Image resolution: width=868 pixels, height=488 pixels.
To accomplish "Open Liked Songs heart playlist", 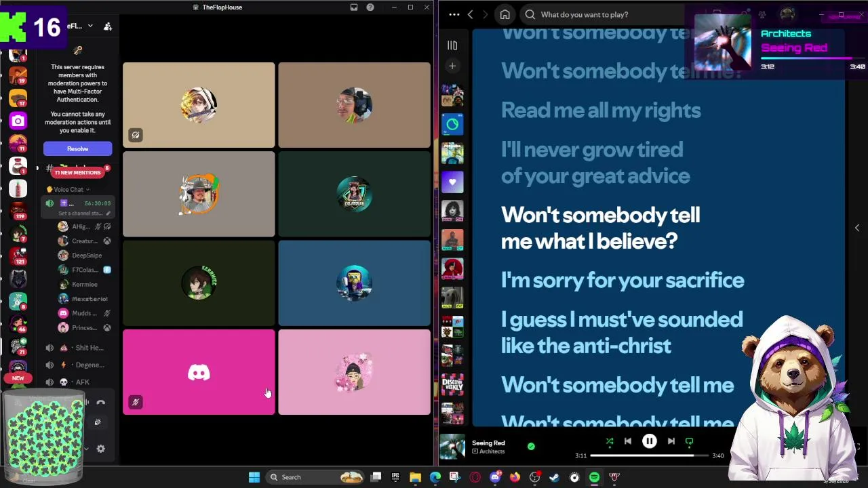I will [452, 182].
